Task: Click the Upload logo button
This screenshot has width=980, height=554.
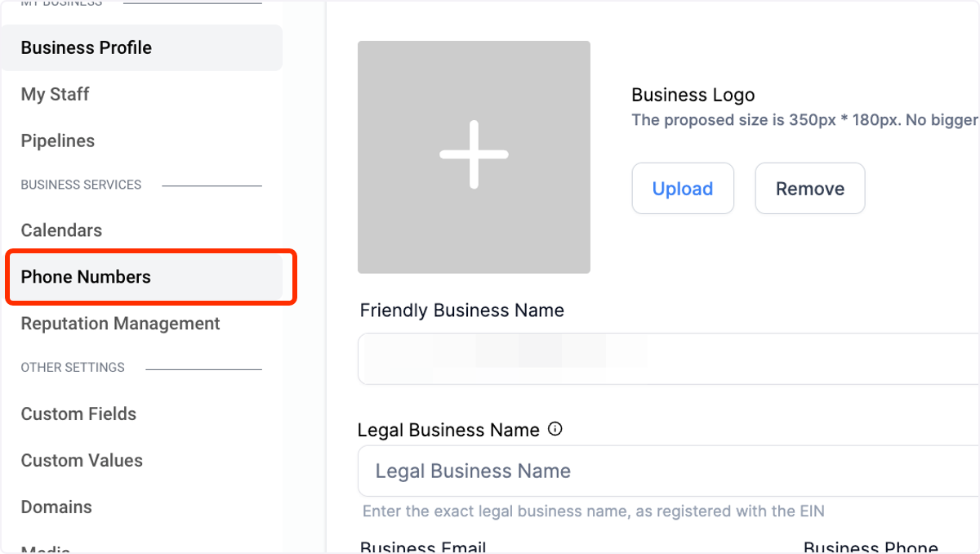Action: click(x=683, y=189)
